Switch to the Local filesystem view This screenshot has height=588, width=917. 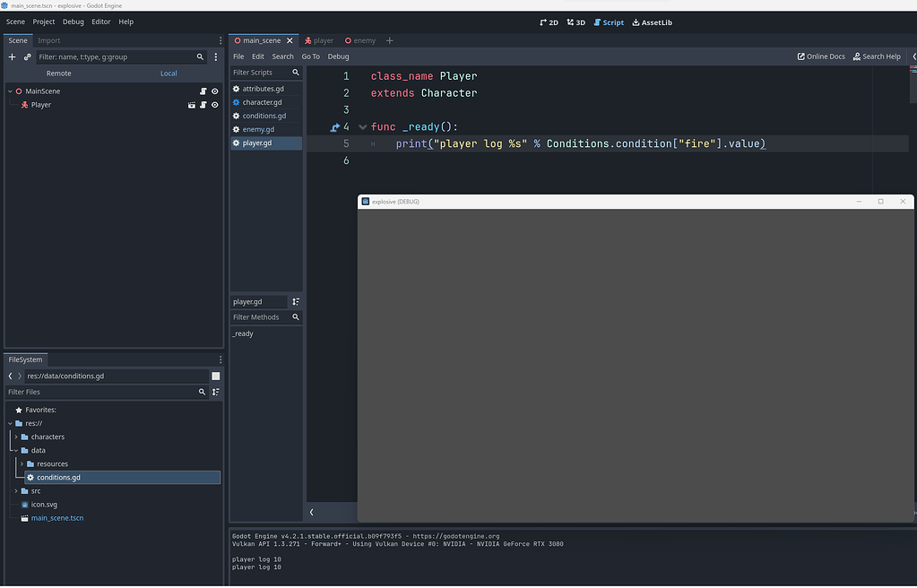[x=169, y=73]
